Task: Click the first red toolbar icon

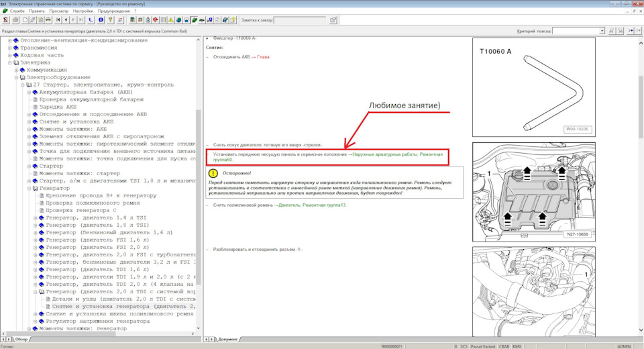Action: click(x=5, y=19)
